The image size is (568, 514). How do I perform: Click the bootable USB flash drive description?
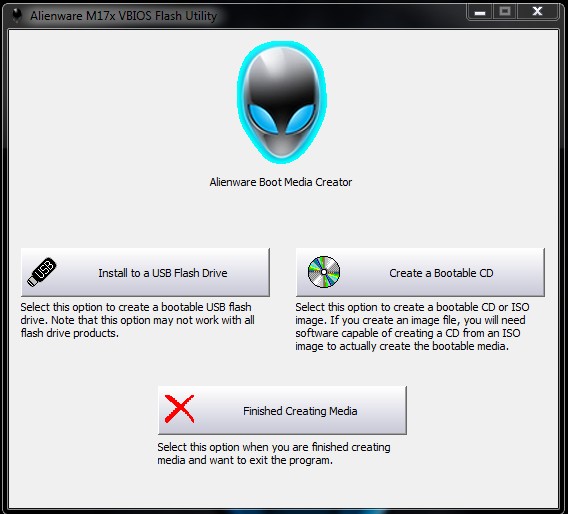click(x=138, y=320)
